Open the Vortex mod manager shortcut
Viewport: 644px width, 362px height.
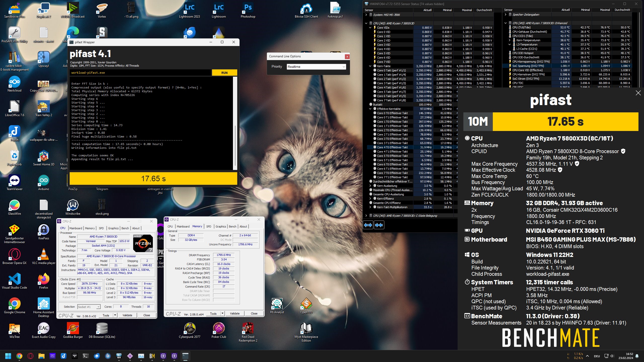(x=102, y=10)
